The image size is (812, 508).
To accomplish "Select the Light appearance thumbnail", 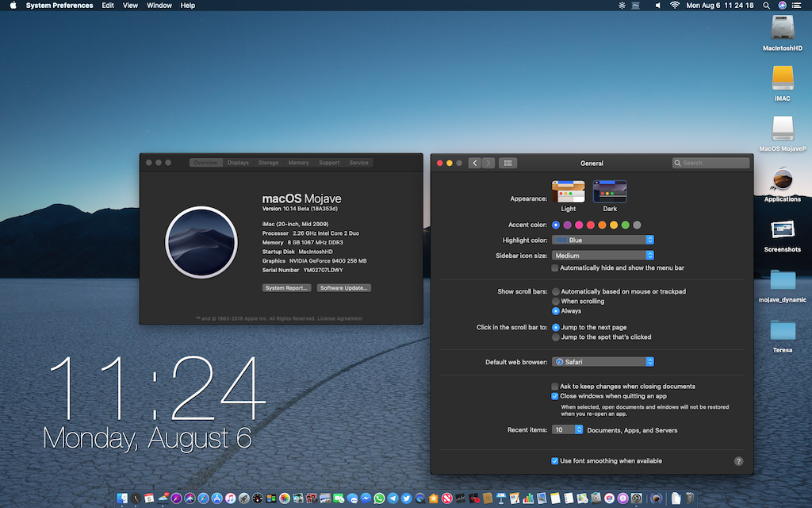I will tap(568, 192).
